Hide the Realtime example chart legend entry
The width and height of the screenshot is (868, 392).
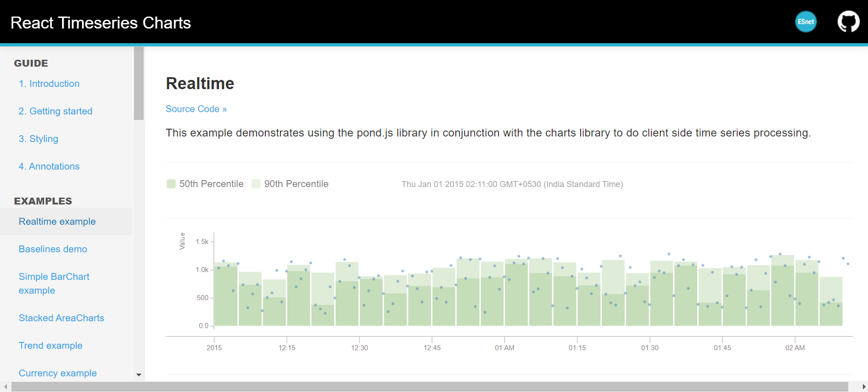[x=205, y=183]
